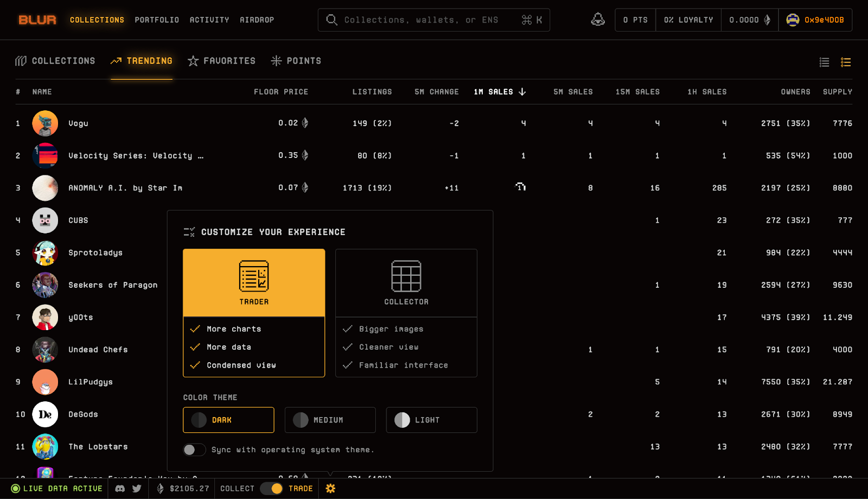The width and height of the screenshot is (868, 499).
Task: Open Portfolio in top navigation
Action: 157,20
